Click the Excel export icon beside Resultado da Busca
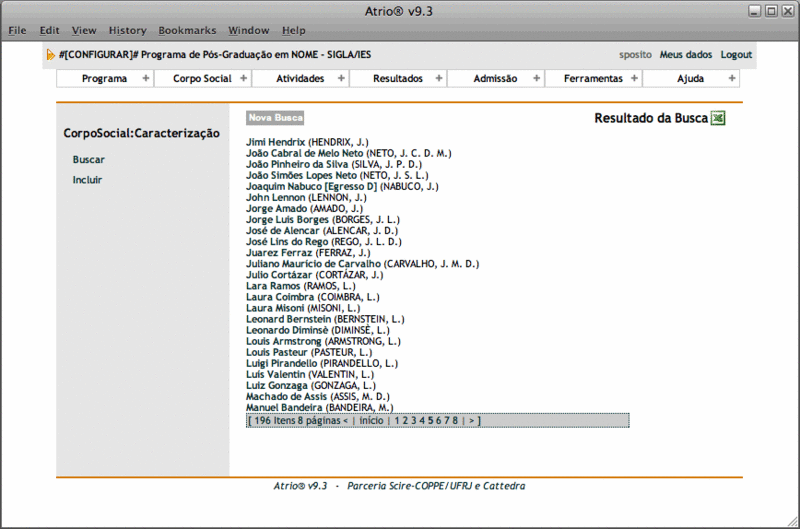800x529 pixels. (x=718, y=118)
